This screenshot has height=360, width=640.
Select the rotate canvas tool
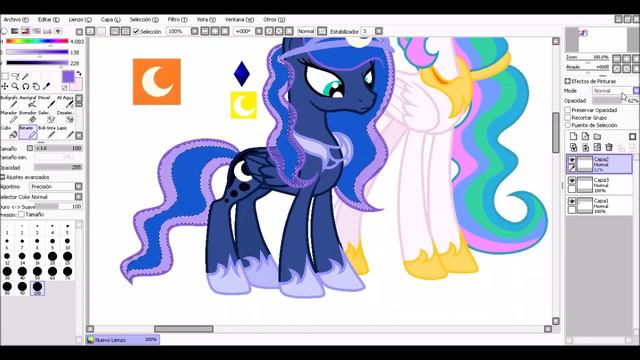tap(26, 86)
